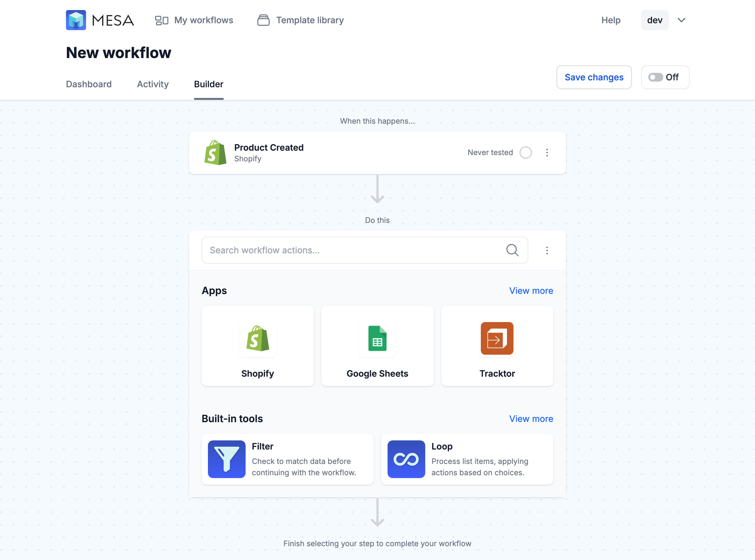Enable the workflow active toggle
This screenshot has height=560, width=755.
[655, 77]
